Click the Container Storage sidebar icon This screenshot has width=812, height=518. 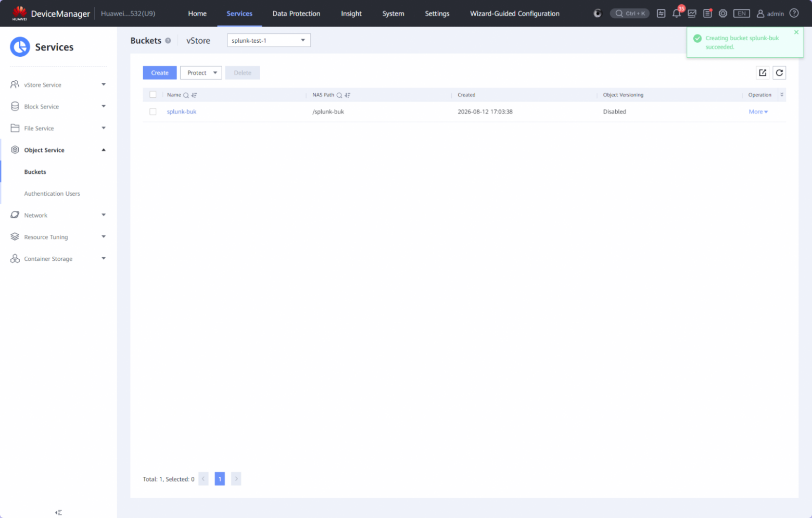pos(15,259)
